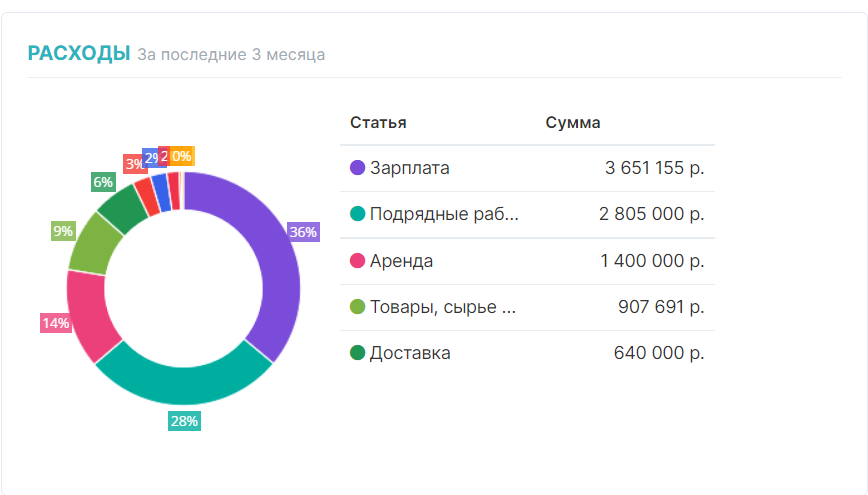Sort by the Статья column header
The height and width of the screenshot is (495, 868).
tap(378, 123)
